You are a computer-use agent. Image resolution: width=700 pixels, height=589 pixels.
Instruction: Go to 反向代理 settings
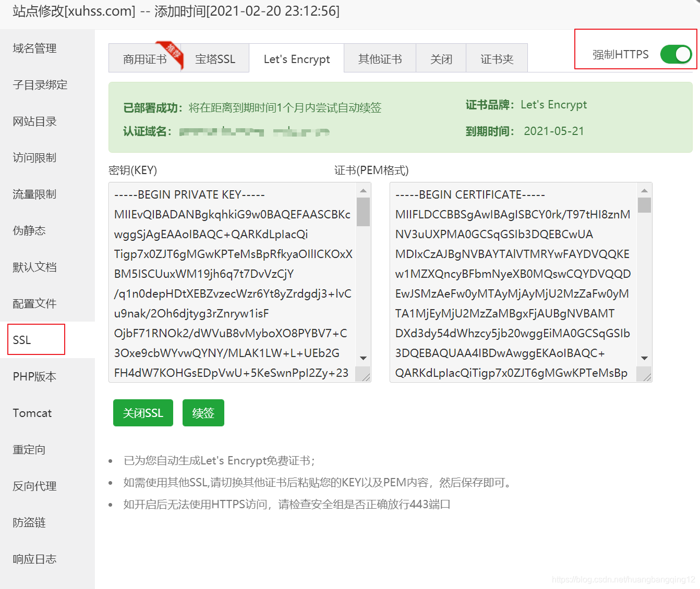pos(47,486)
